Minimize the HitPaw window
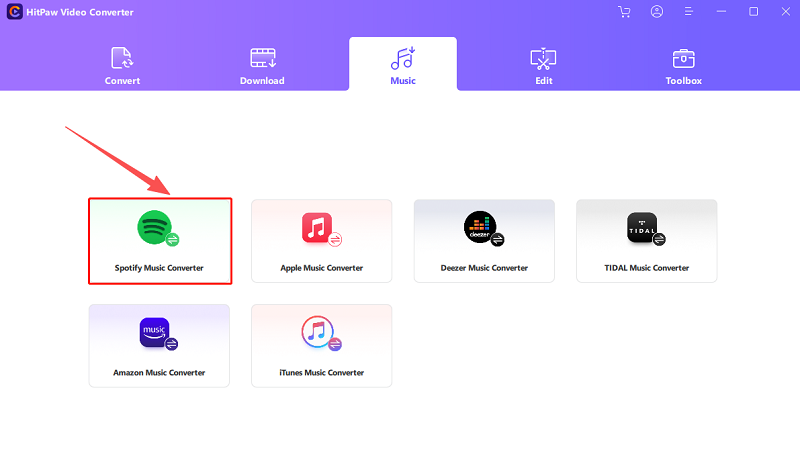This screenshot has width=800, height=460. 721,12
